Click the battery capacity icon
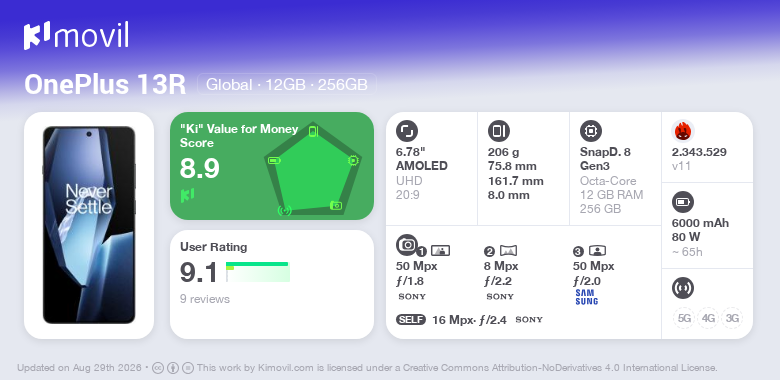Image resolution: width=780 pixels, height=380 pixels. [x=682, y=202]
